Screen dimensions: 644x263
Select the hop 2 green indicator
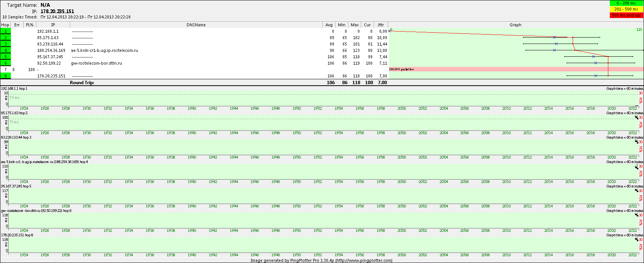(6, 38)
